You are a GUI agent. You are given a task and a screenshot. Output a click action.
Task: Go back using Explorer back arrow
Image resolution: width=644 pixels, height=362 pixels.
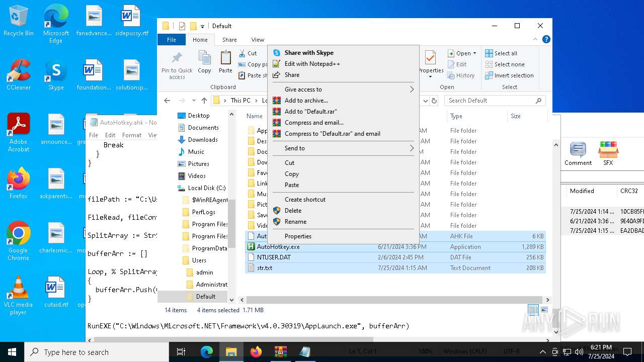[167, 101]
